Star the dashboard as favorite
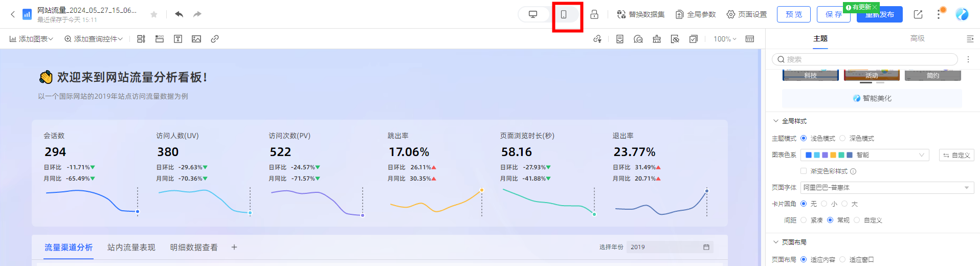The height and width of the screenshot is (266, 980). (x=154, y=14)
